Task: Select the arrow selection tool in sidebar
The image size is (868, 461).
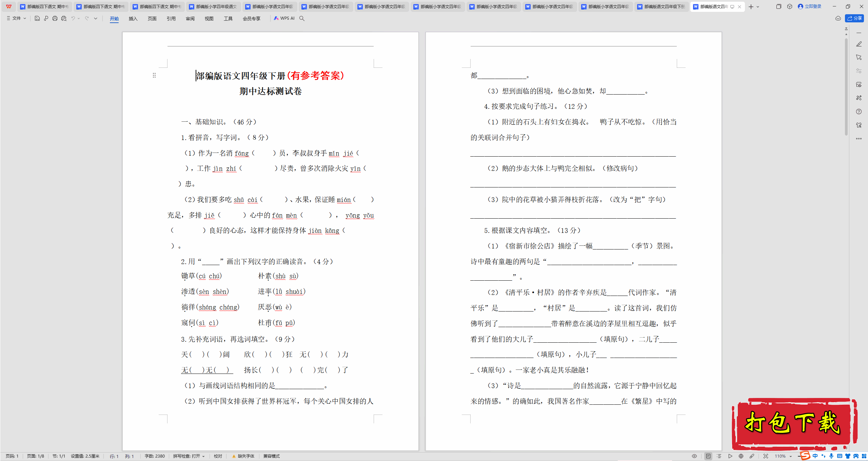Action: (x=859, y=57)
